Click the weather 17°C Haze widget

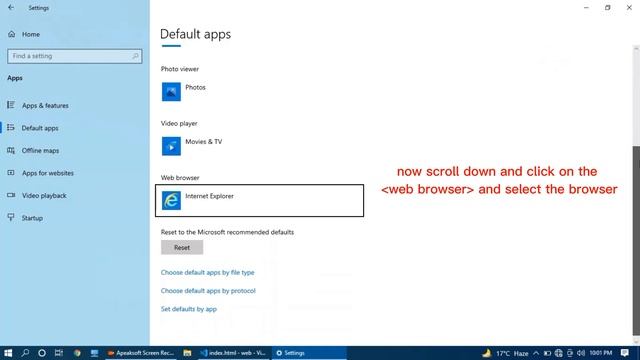tap(506, 353)
